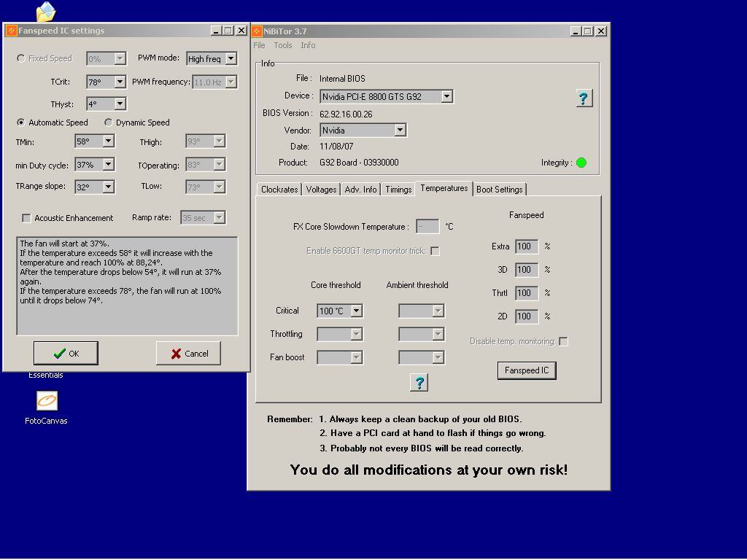The width and height of the screenshot is (747, 560).
Task: Open the TOperating dropdown
Action: 219,164
